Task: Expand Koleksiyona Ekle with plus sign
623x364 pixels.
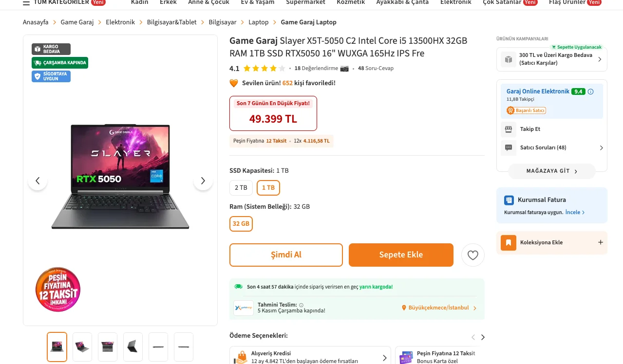Action: tap(601, 242)
